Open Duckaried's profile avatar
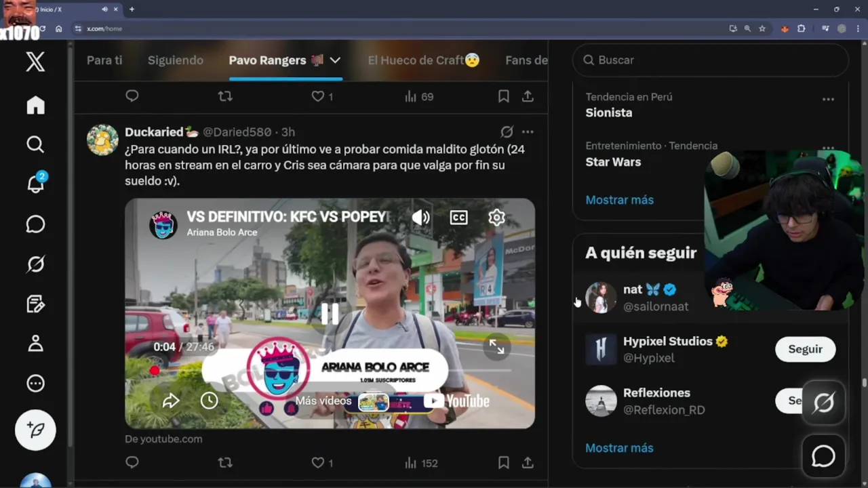Screen dimensions: 868x488 click(103, 140)
